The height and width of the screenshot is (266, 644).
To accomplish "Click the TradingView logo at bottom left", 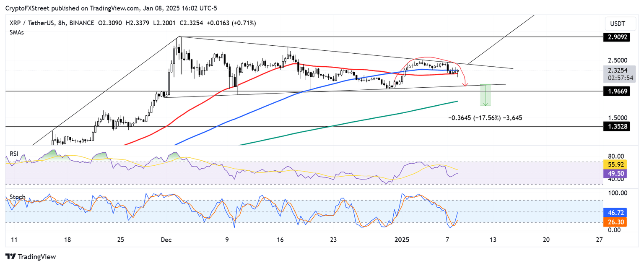I will [31, 256].
